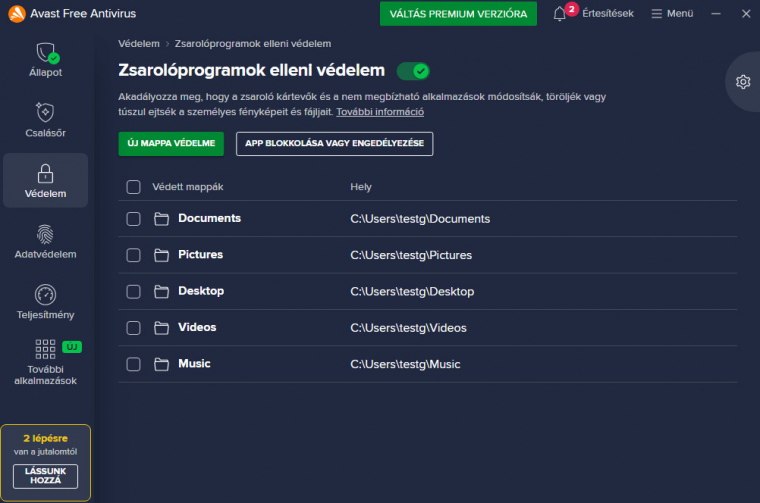Screen dimensions: 760x503
Task: Open Családőr family protection icon
Action: 45,112
